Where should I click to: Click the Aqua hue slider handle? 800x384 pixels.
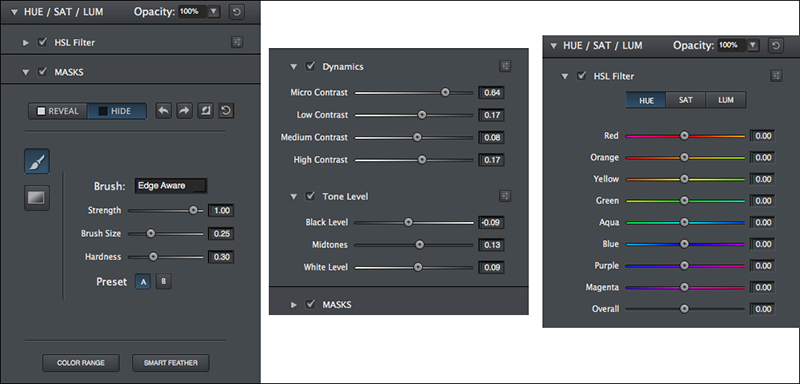click(685, 222)
